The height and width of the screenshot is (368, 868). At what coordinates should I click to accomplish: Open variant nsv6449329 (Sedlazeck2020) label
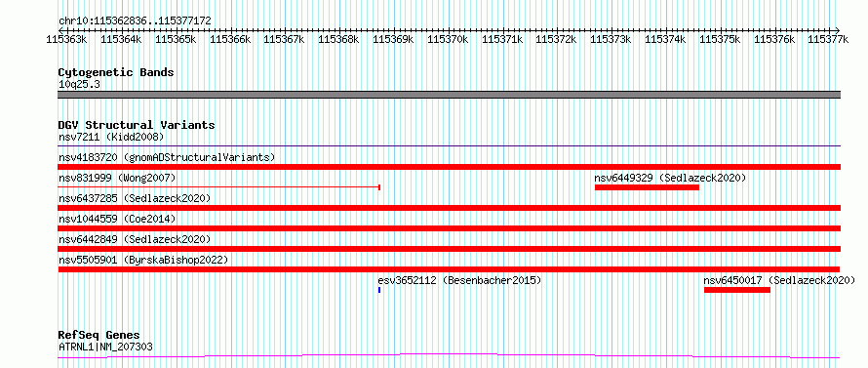(x=670, y=178)
